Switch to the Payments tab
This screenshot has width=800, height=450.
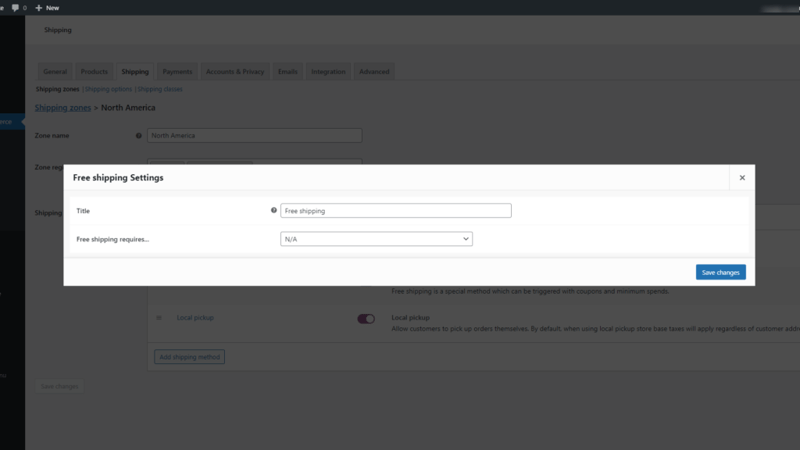pyautogui.click(x=177, y=71)
